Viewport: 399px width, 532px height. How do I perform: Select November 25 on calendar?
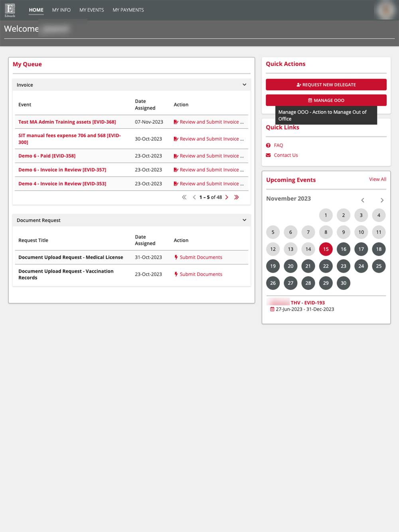(x=379, y=266)
